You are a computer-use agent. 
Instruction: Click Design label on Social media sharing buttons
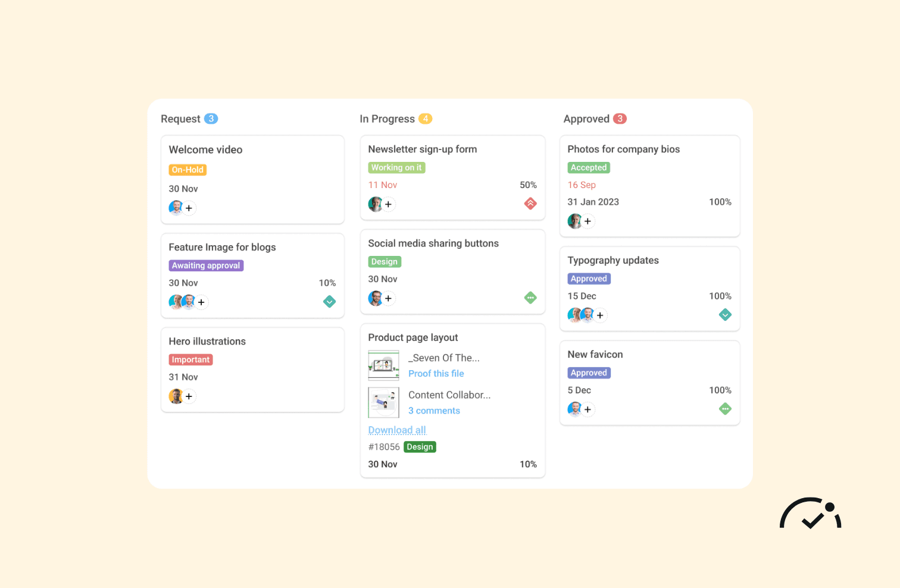point(385,262)
